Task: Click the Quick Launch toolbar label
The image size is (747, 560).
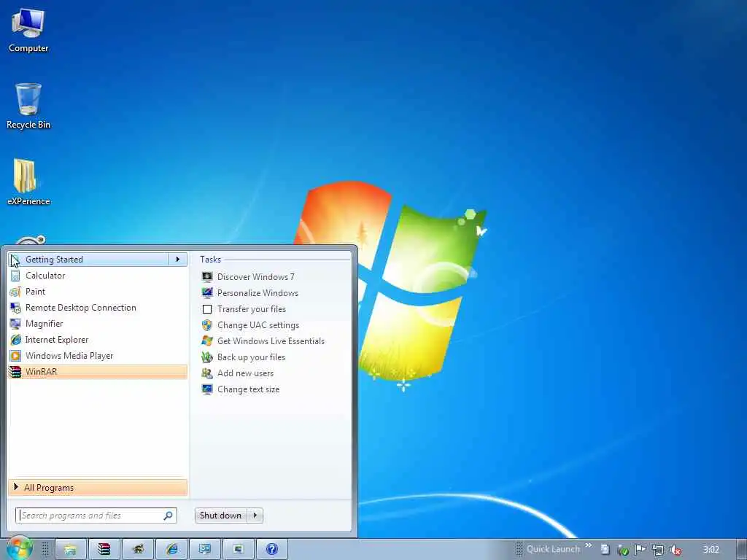Action: coord(553,549)
